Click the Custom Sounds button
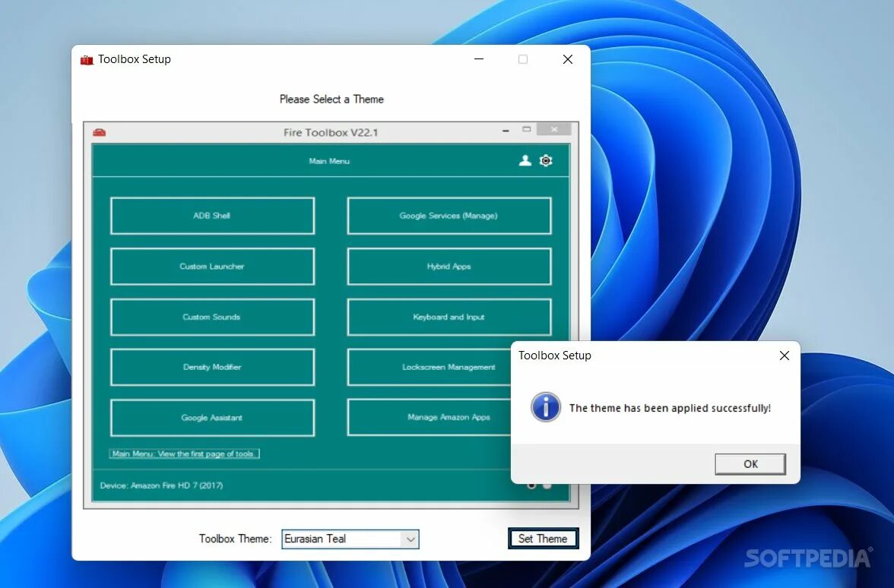The width and height of the screenshot is (894, 588). click(x=212, y=317)
